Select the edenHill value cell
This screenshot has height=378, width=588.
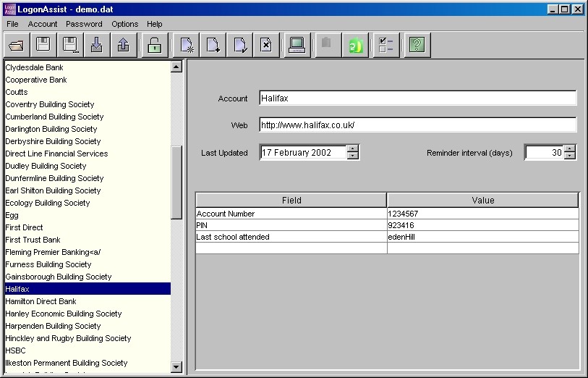click(483, 237)
